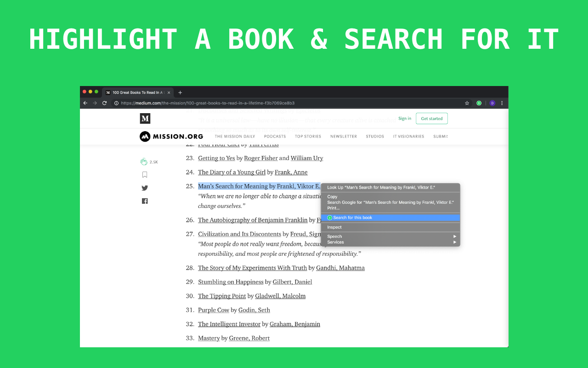Bookmark page with the star icon

pyautogui.click(x=467, y=103)
